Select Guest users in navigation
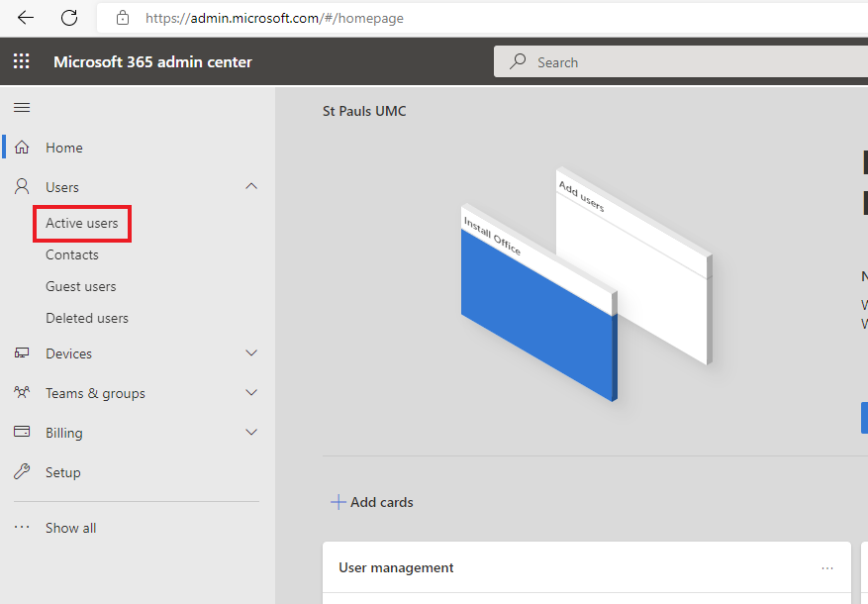Viewport: 868px width, 604px height. (81, 286)
